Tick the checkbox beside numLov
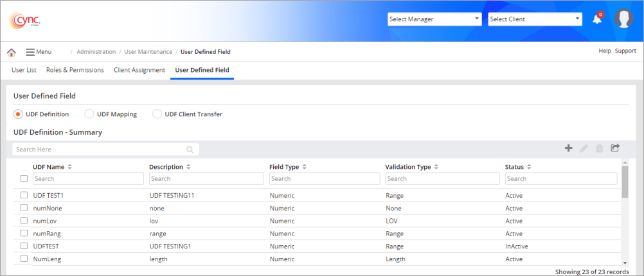 coord(24,221)
